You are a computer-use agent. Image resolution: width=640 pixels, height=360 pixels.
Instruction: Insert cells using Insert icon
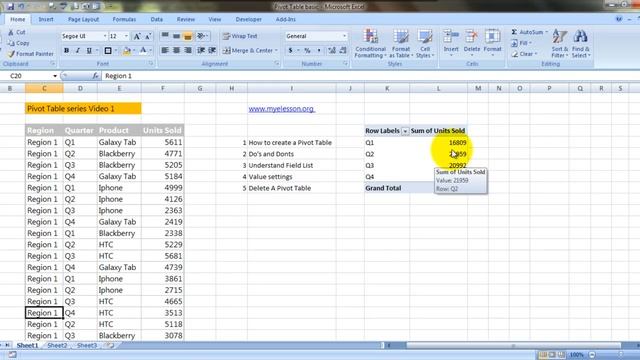451,42
